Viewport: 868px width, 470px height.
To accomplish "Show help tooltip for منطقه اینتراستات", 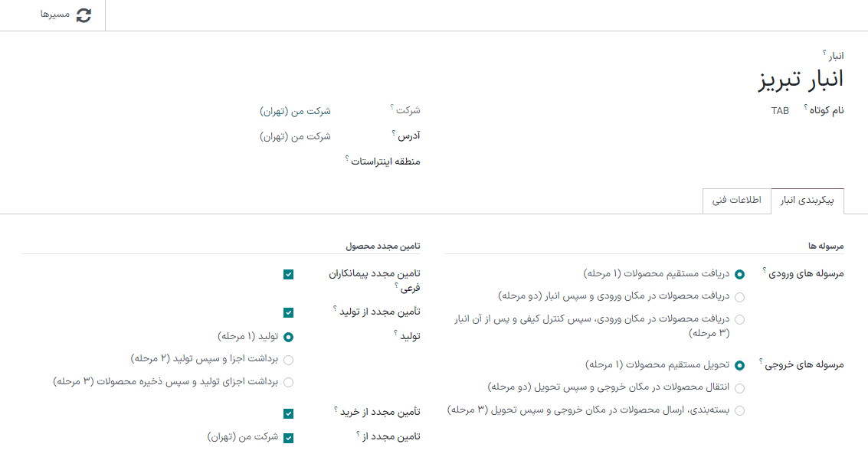I will pos(347,158).
